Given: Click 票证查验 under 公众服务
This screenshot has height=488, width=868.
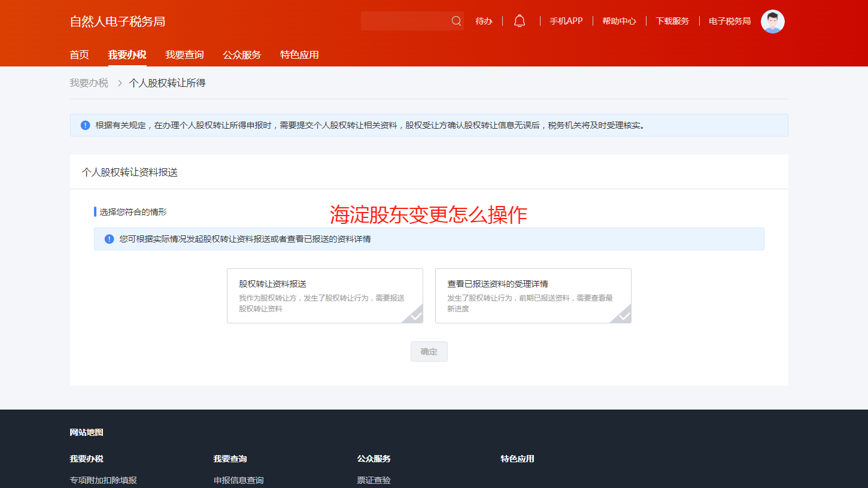Looking at the screenshot, I should 373,480.
